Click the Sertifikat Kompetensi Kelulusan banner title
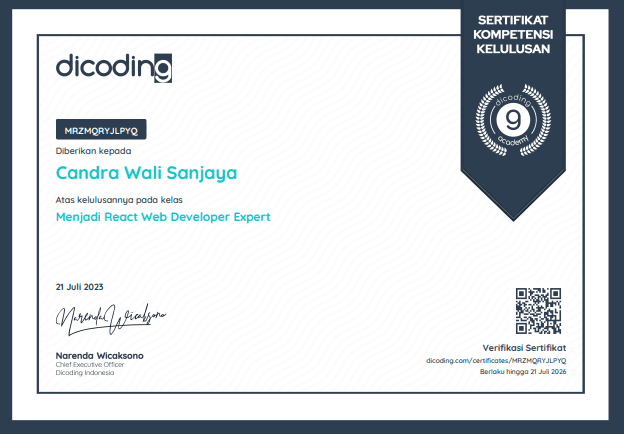The image size is (624, 434). 513,35
